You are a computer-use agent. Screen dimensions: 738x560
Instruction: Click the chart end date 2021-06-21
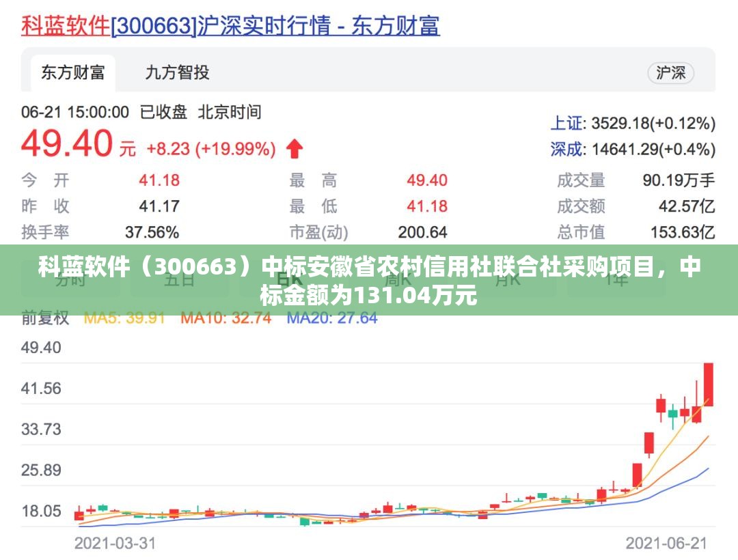[x=666, y=544]
